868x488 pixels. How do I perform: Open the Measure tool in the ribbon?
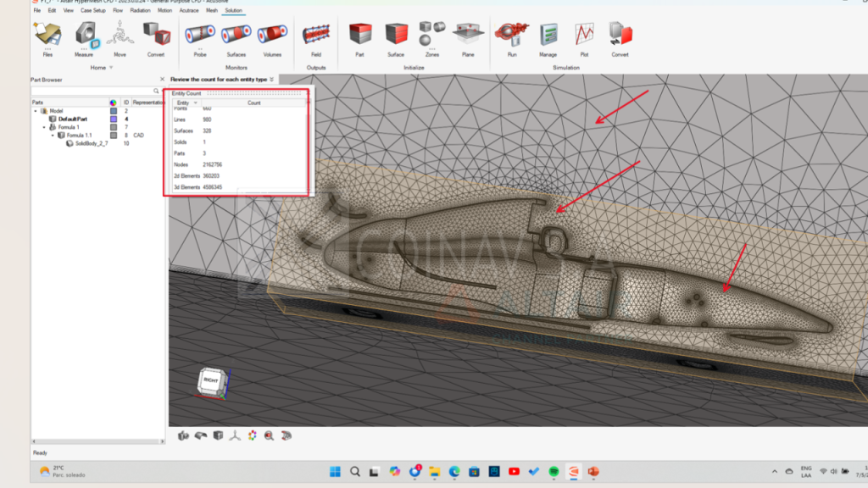(84, 36)
